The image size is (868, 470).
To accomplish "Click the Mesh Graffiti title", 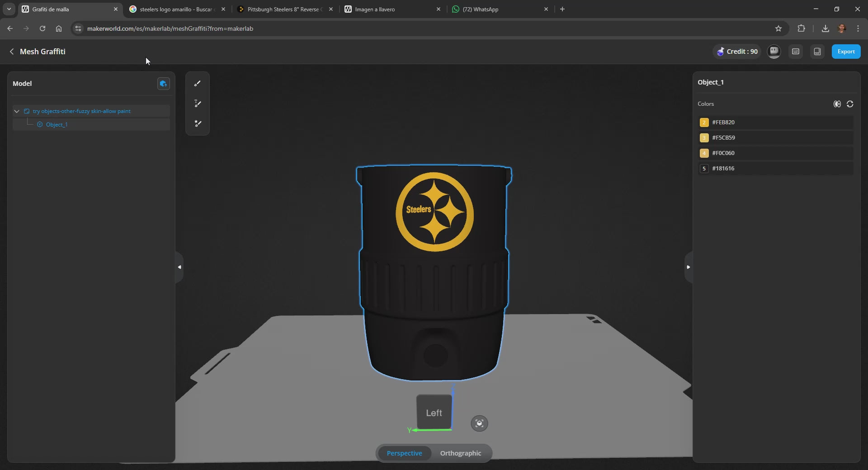I will [x=42, y=52].
